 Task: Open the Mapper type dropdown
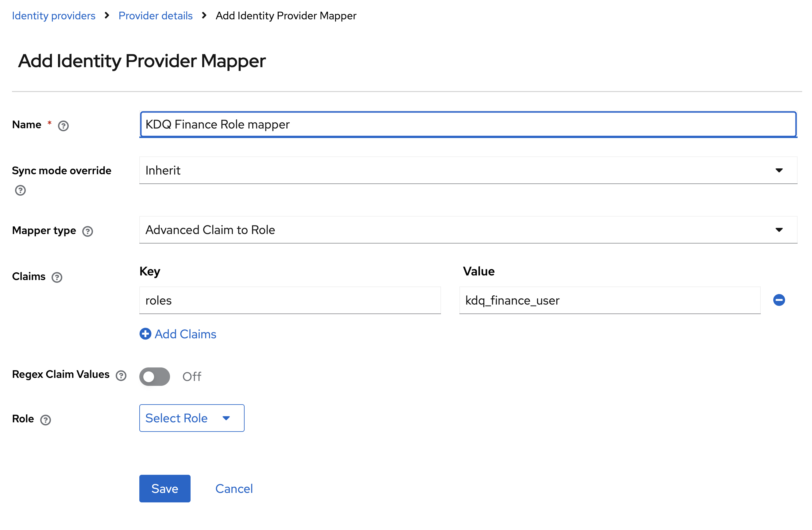click(x=468, y=230)
